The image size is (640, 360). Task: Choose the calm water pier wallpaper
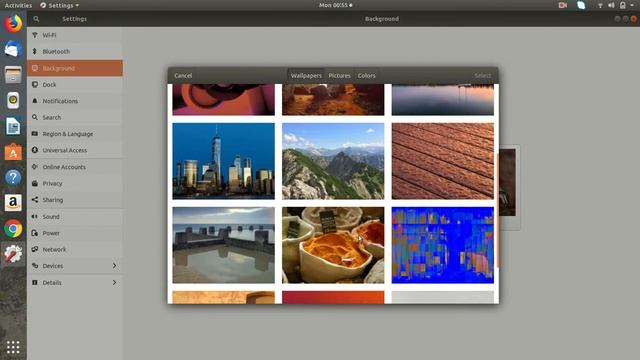pyautogui.click(x=224, y=245)
